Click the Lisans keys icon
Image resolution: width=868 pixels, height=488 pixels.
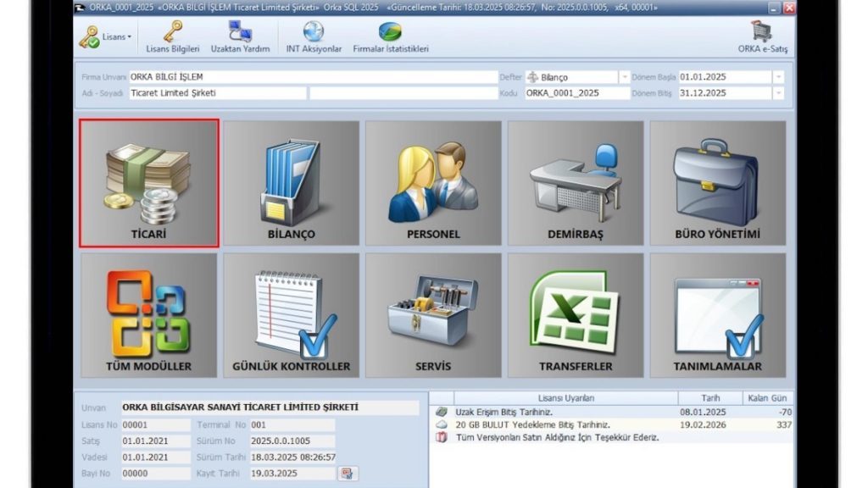click(x=89, y=36)
